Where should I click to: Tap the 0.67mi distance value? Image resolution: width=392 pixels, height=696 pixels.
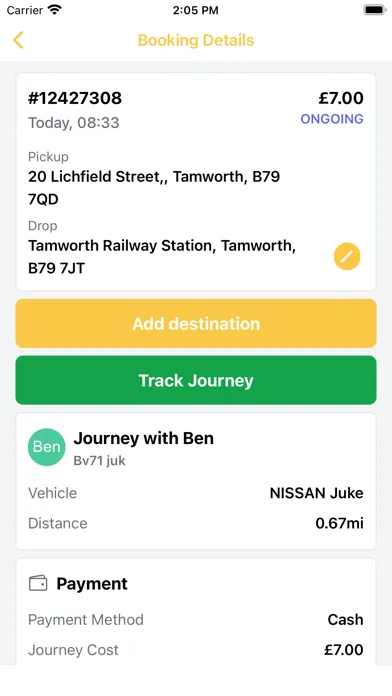pos(340,523)
